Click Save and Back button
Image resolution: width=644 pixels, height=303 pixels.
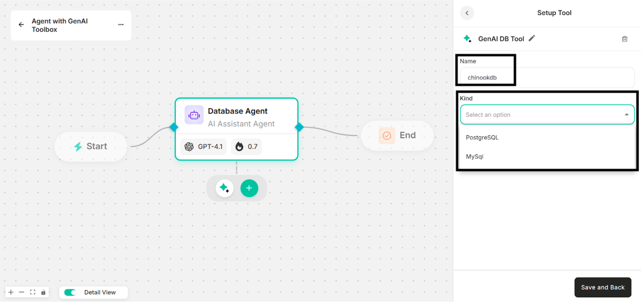(603, 287)
